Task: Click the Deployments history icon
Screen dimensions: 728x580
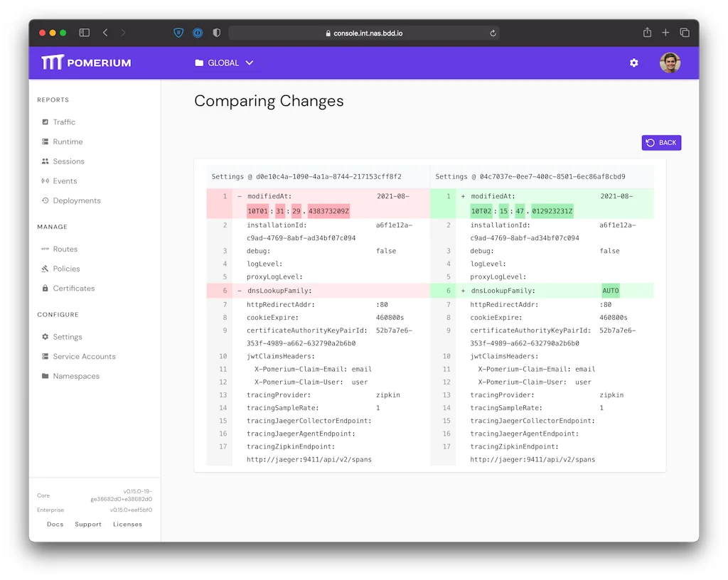Action: point(45,200)
